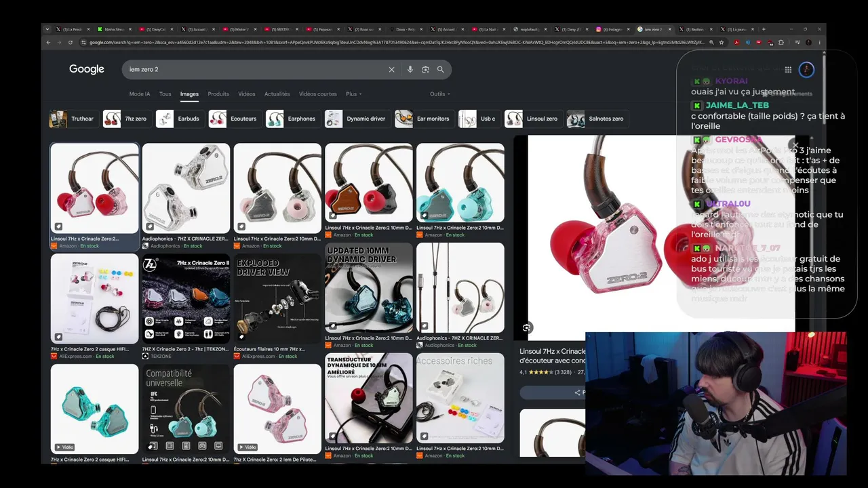This screenshot has width=868, height=488.
Task: Open the Google account avatar menu
Action: 806,69
